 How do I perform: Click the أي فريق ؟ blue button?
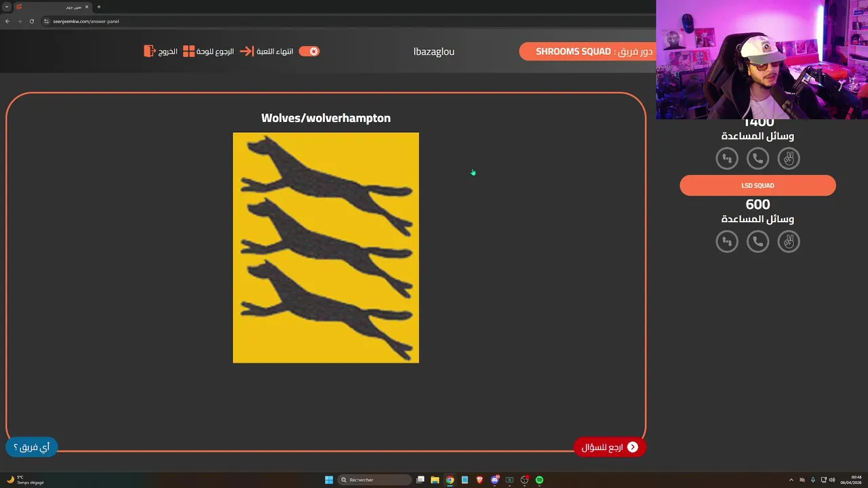(32, 447)
